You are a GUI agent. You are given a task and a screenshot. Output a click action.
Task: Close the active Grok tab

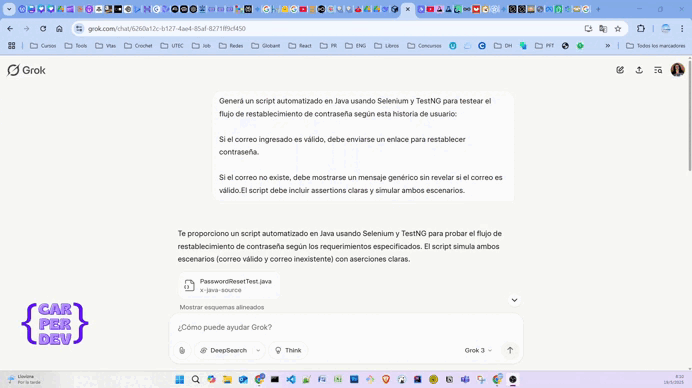tap(408, 9)
